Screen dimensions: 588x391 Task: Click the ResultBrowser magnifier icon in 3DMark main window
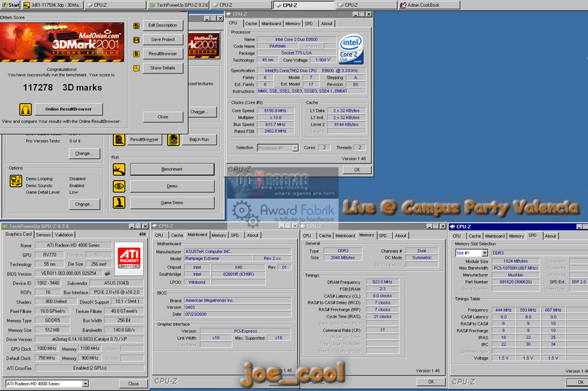(119, 140)
